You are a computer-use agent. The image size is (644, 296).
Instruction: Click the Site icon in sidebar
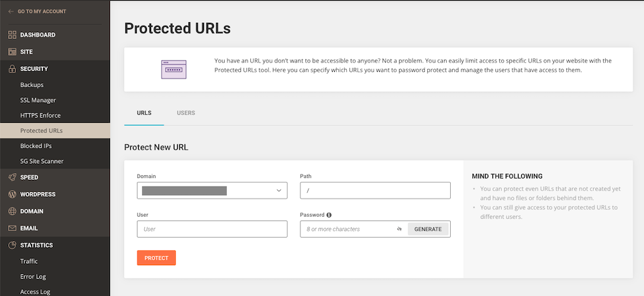12,52
